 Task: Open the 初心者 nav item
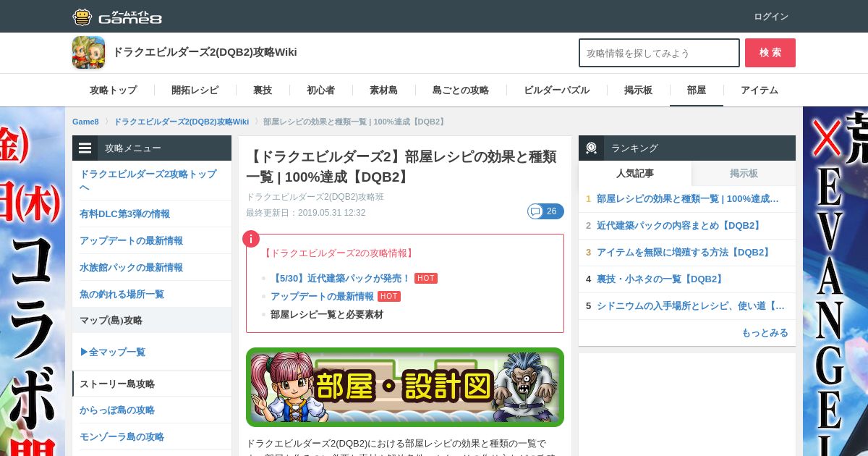coord(320,90)
